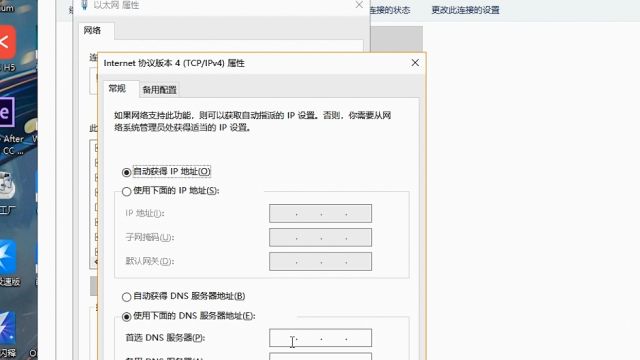Close the 以太网 属性 window
Viewport: 640px width, 360px height.
359,5
